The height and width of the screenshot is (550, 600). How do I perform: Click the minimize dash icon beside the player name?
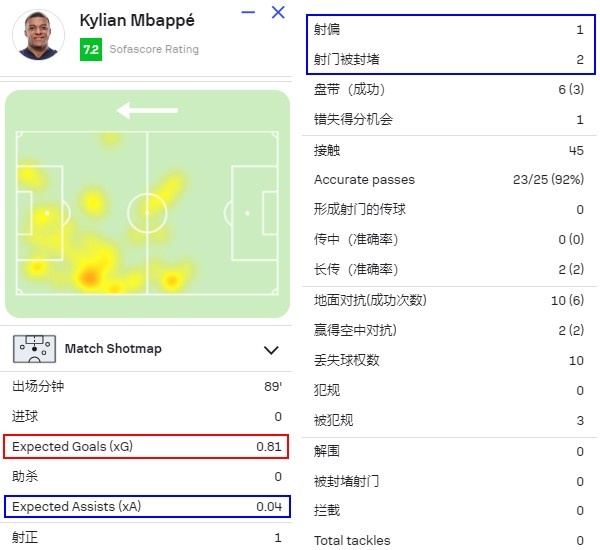pos(248,13)
